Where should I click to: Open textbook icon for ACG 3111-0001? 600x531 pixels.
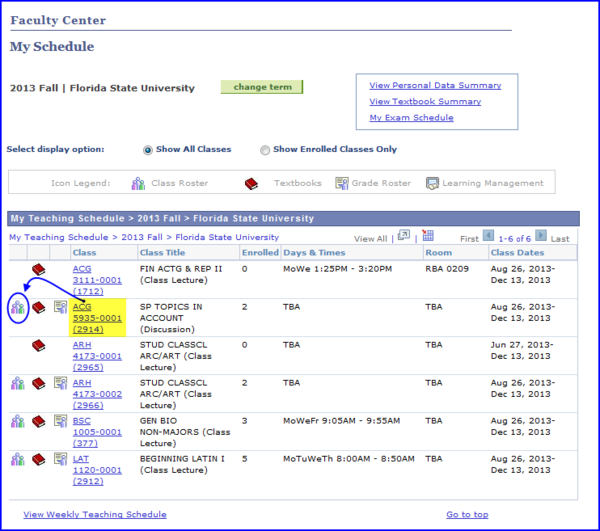[39, 270]
